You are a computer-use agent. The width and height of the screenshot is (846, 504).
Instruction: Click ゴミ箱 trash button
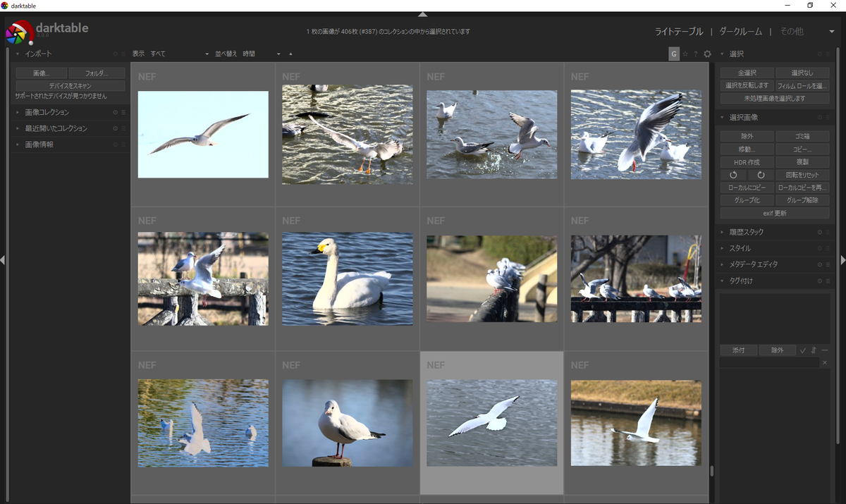pyautogui.click(x=802, y=136)
